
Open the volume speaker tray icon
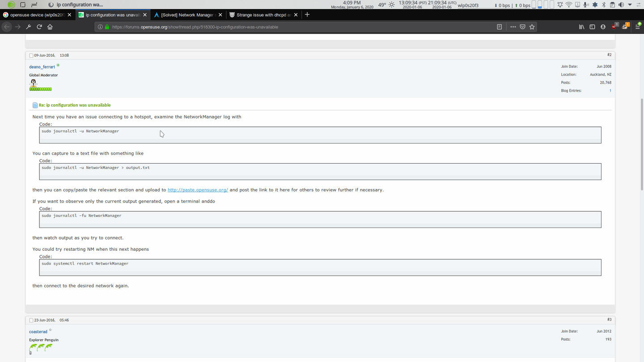tap(621, 4)
